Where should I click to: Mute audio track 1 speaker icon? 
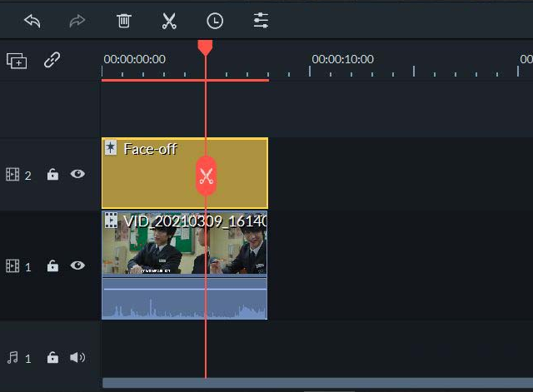pyautogui.click(x=77, y=357)
